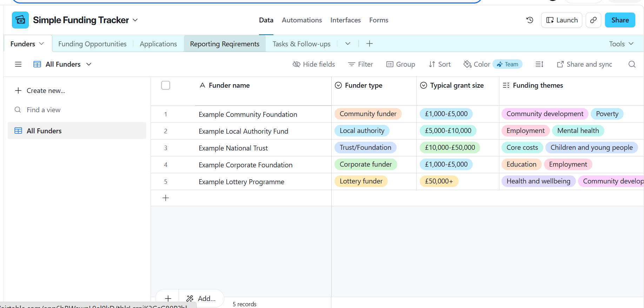Open Hide fields option

click(x=314, y=64)
